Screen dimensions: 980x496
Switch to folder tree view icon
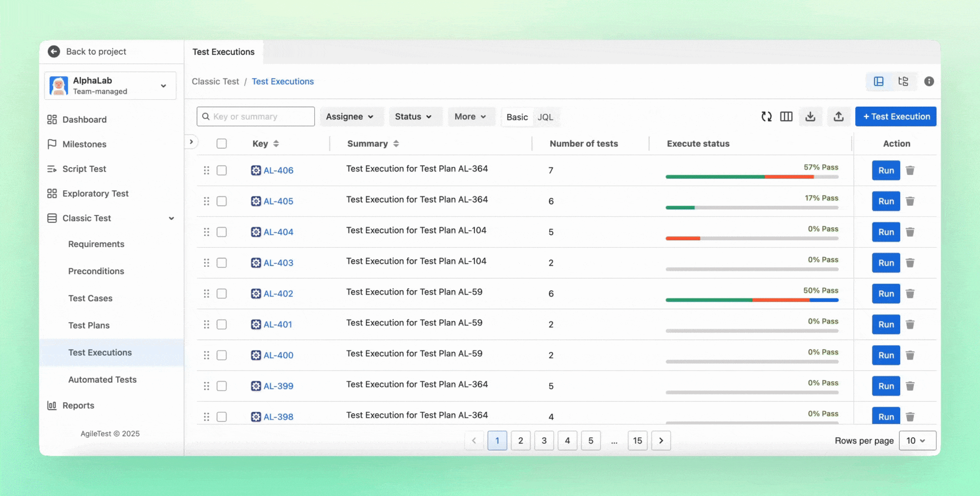(x=903, y=81)
